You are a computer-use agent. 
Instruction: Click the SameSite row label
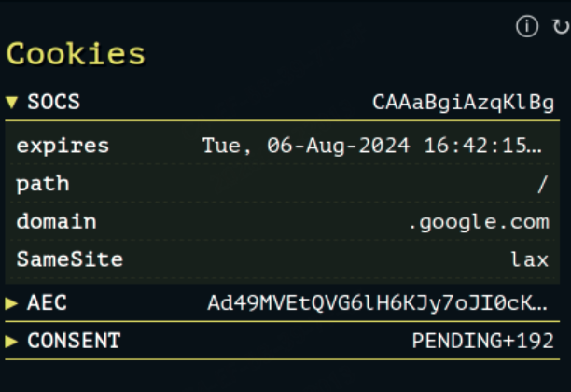[x=70, y=259]
